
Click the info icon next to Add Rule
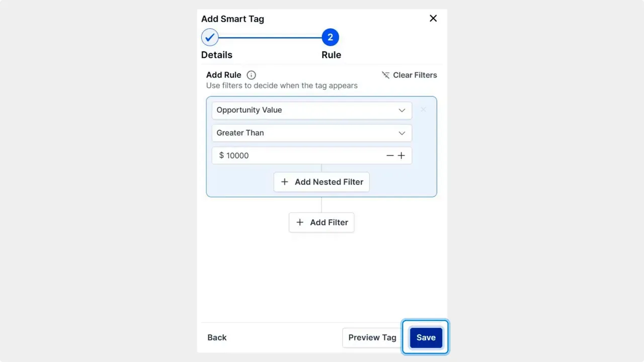[x=251, y=75]
